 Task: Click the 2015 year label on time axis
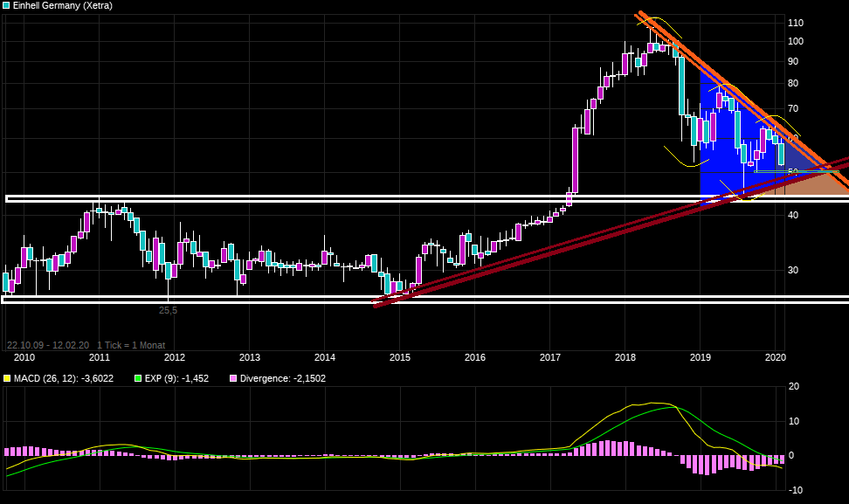(399, 357)
